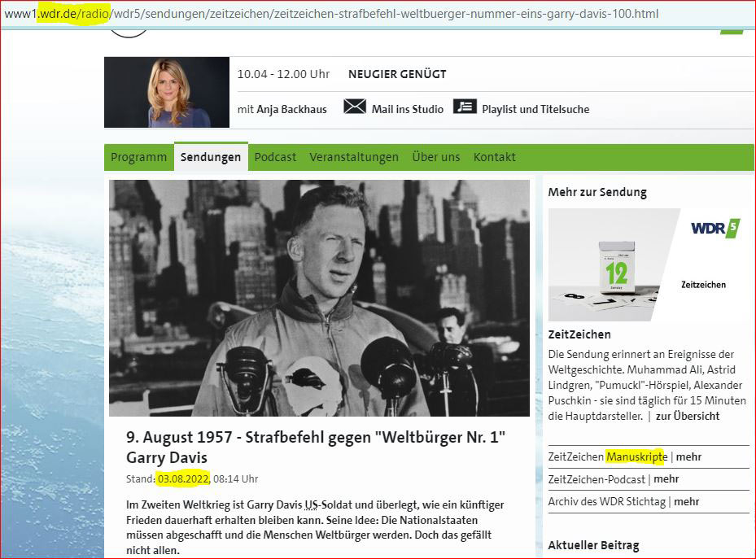Click the Mail ins Studio text link
The image size is (756, 559).
[408, 109]
